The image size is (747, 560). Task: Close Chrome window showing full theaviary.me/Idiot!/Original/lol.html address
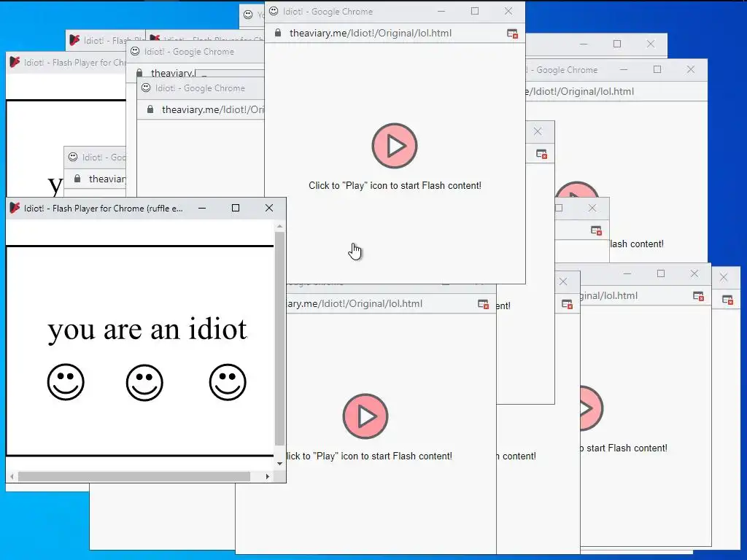[508, 11]
